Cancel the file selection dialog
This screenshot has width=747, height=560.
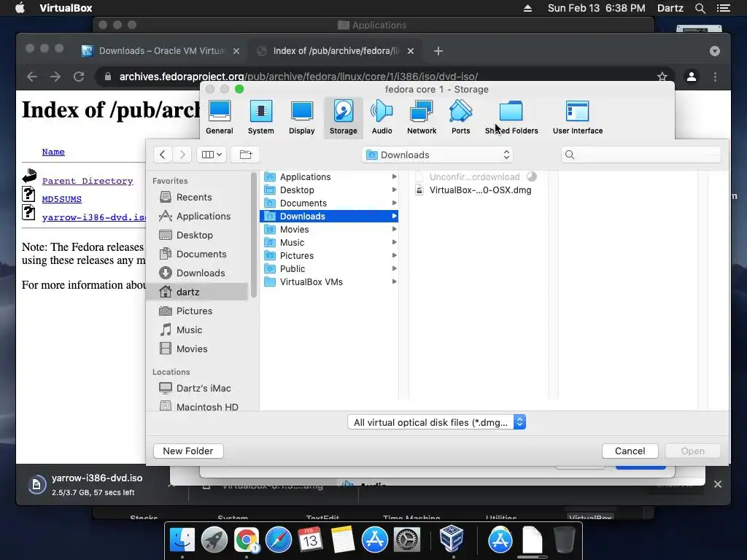point(630,451)
